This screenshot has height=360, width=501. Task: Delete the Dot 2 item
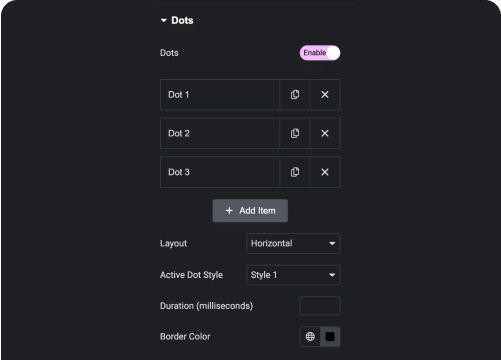click(325, 133)
